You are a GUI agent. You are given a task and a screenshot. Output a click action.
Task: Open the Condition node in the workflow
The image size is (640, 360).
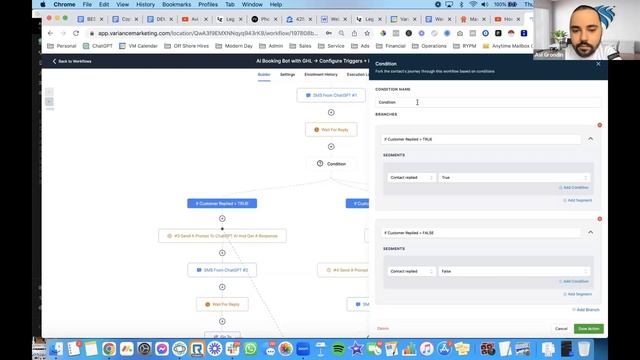coord(331,164)
